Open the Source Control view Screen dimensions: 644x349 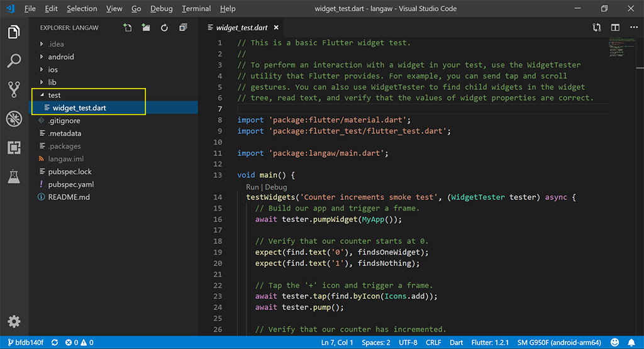tap(14, 89)
